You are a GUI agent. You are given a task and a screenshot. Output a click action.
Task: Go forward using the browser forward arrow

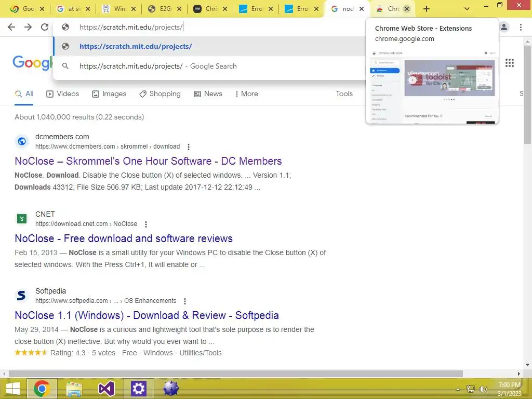tap(28, 27)
